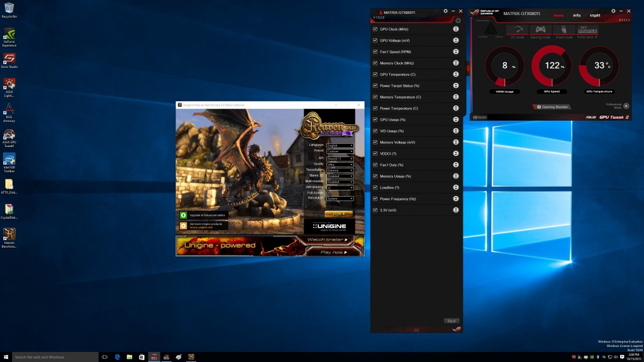Uncheck the 3.3V (mV) checkbox

[375, 210]
